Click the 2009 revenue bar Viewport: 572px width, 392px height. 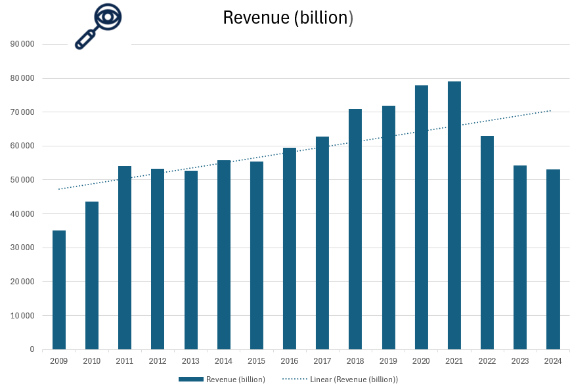click(59, 290)
